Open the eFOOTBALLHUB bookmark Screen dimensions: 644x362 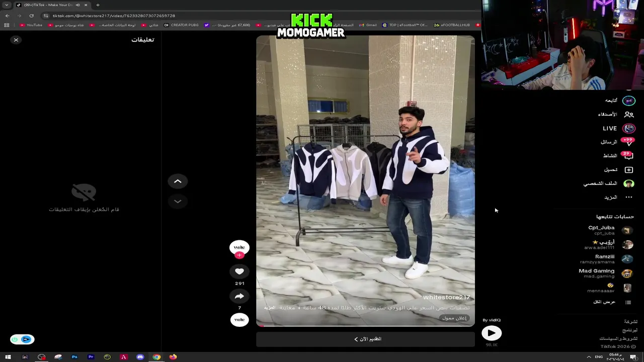pyautogui.click(x=452, y=25)
